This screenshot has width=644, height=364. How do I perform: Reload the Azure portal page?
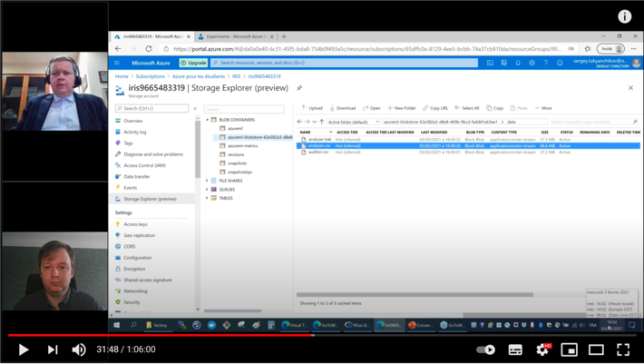(149, 49)
